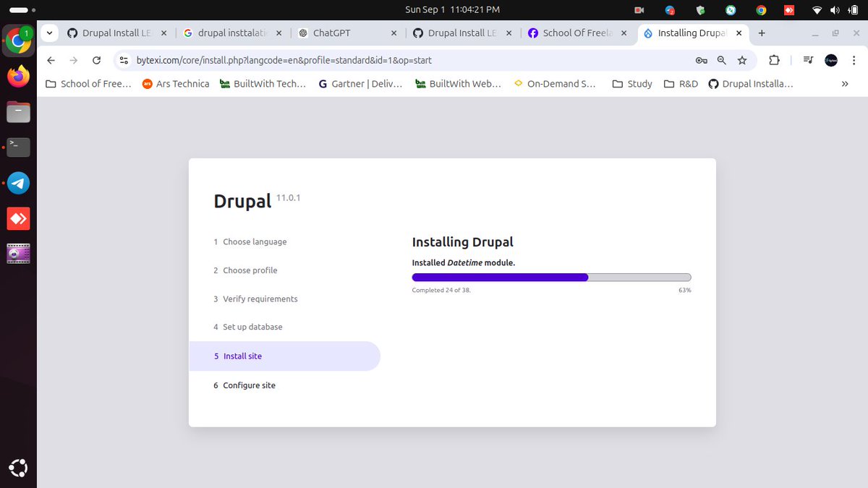Screen dimensions: 868x488
Task: Click the browser back arrow
Action: coord(51,61)
